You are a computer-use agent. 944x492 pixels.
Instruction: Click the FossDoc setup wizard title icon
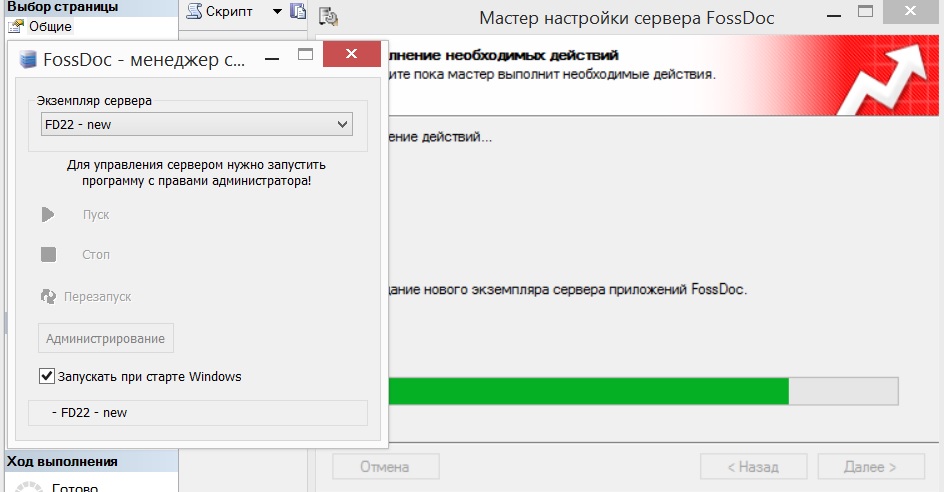tap(329, 17)
